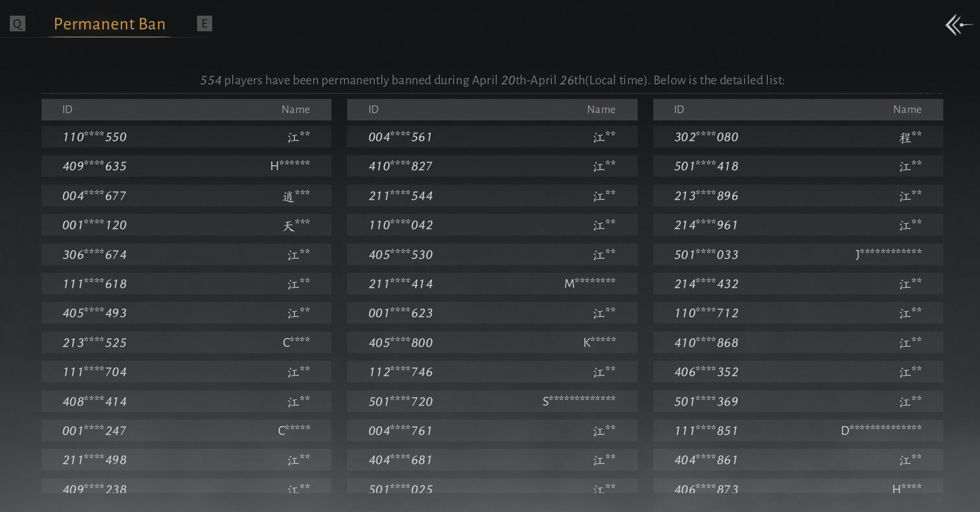Select row with ID 409****635
Viewport: 980px width, 512px height.
point(186,166)
